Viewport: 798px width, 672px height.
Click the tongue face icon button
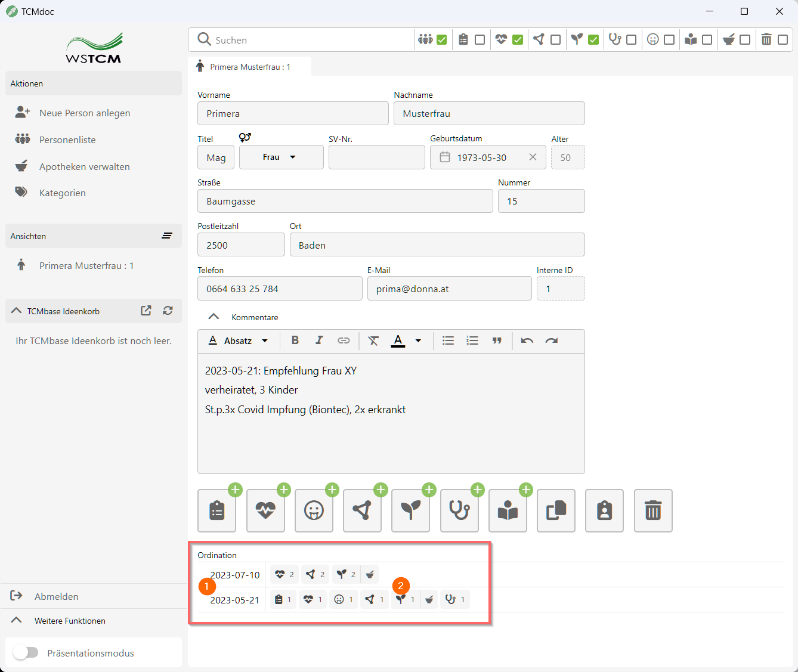pyautogui.click(x=314, y=511)
